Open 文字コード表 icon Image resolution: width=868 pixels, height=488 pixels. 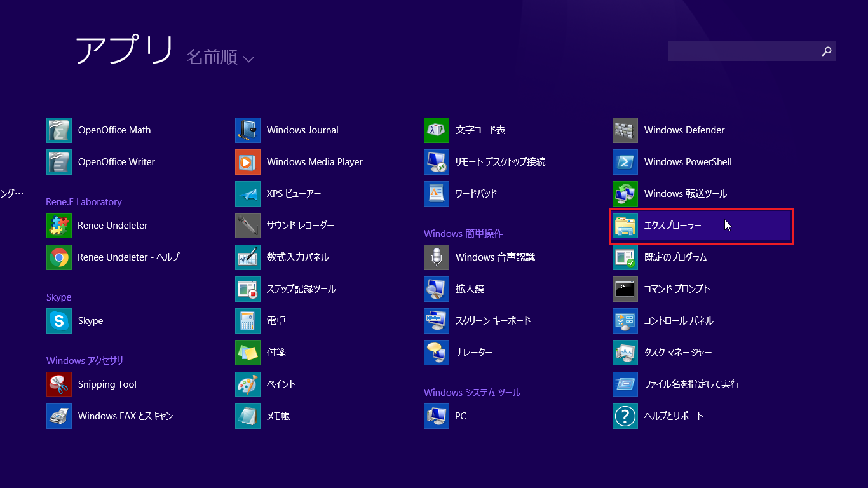coord(437,130)
